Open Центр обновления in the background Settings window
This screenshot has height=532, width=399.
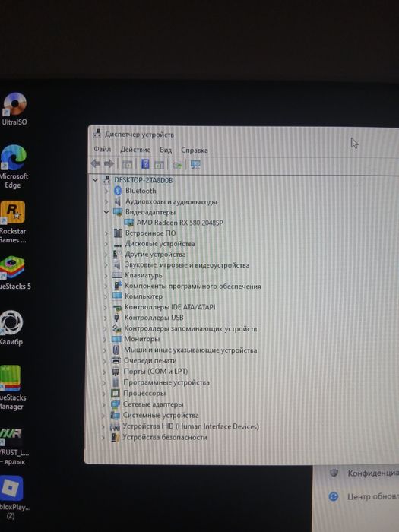(x=373, y=497)
